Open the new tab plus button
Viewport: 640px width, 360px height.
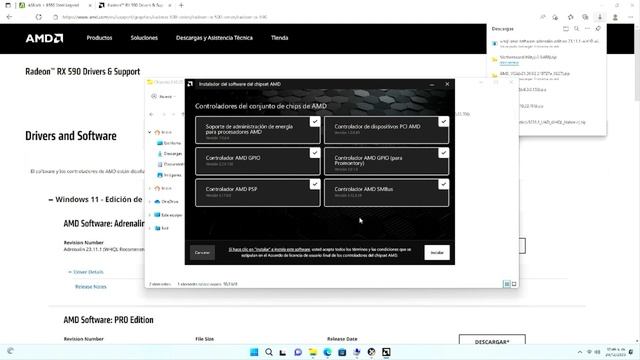coord(181,5)
